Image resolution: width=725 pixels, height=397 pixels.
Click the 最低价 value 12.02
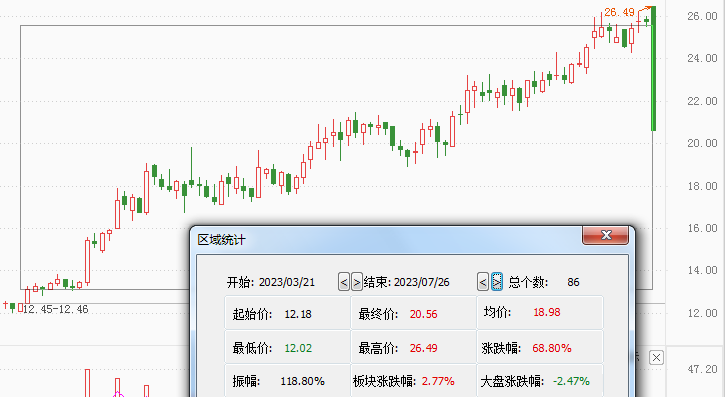(298, 348)
